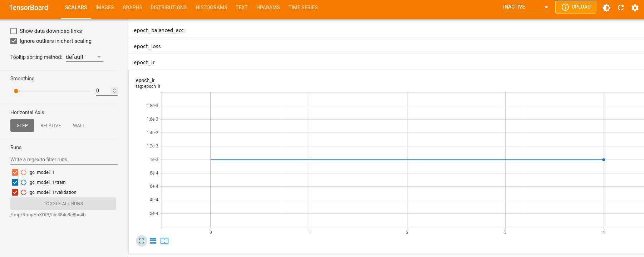This screenshot has width=644, height=257.
Task: Uncheck the gc_model_1/validation run checkbox
Action: [15, 192]
